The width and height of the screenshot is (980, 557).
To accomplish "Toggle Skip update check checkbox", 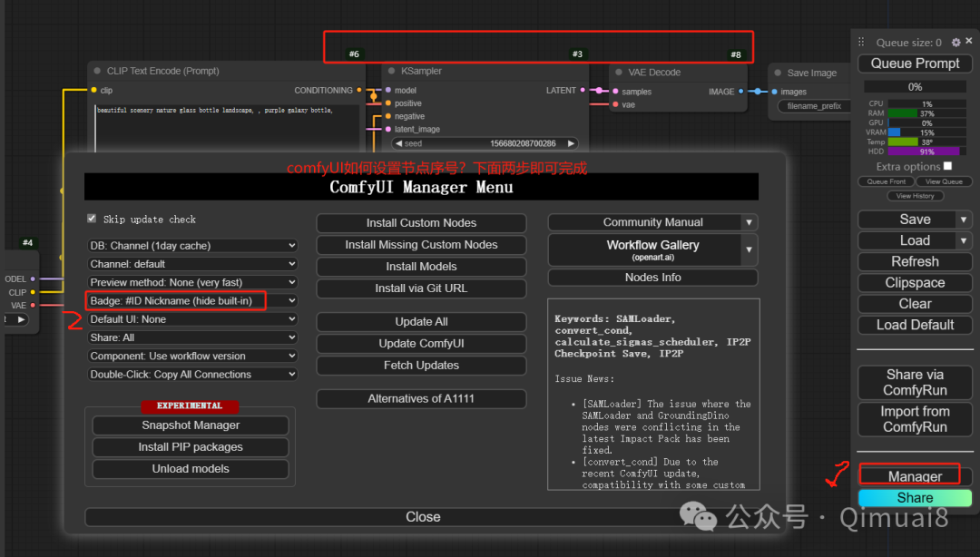I will point(92,219).
